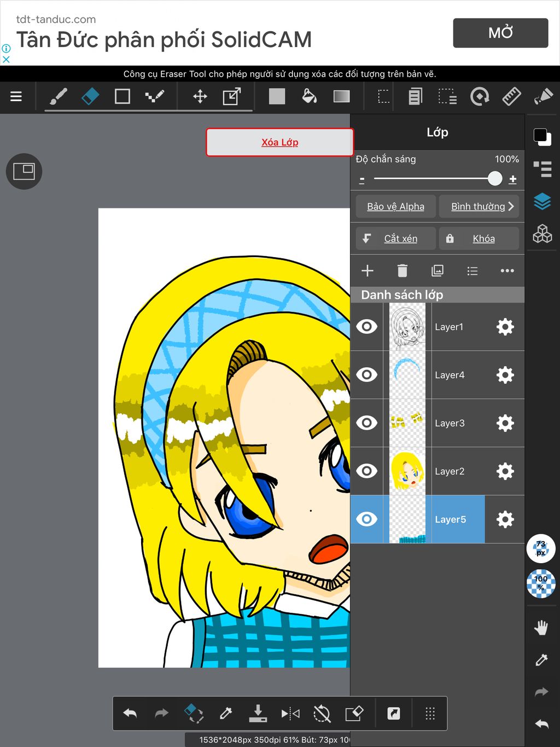The height and width of the screenshot is (747, 560).
Task: Toggle visibility of Layer5
Action: 367,519
